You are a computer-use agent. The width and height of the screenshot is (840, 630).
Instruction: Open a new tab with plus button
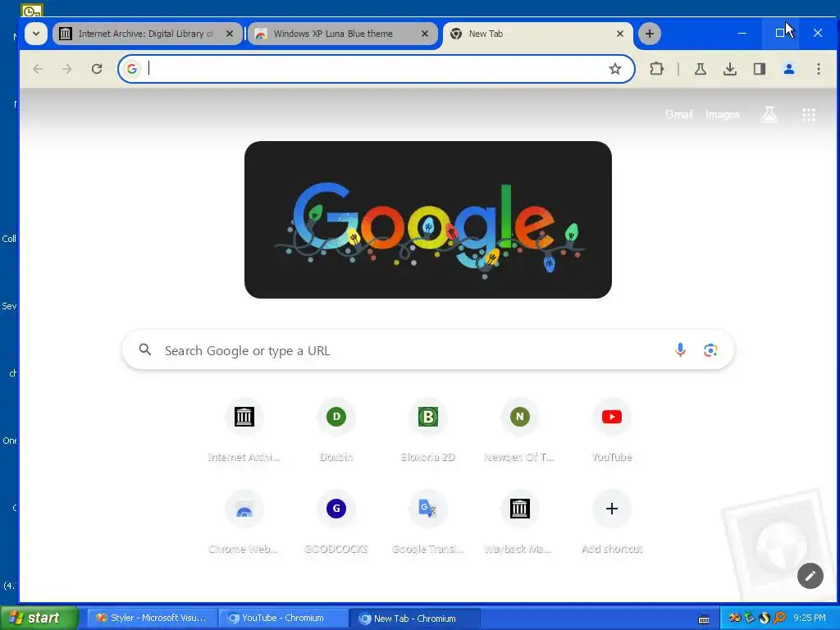(x=650, y=34)
